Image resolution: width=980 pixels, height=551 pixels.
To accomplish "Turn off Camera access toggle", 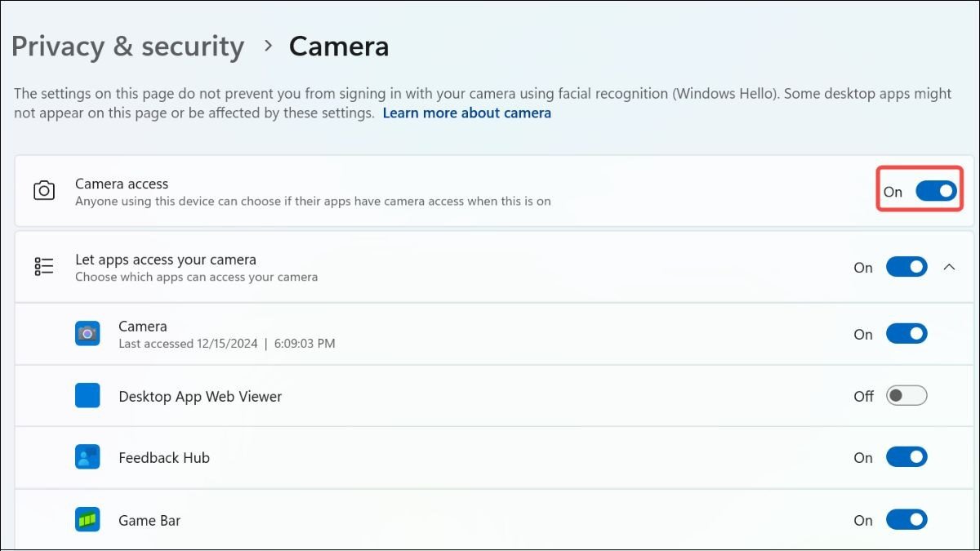I will coord(936,190).
